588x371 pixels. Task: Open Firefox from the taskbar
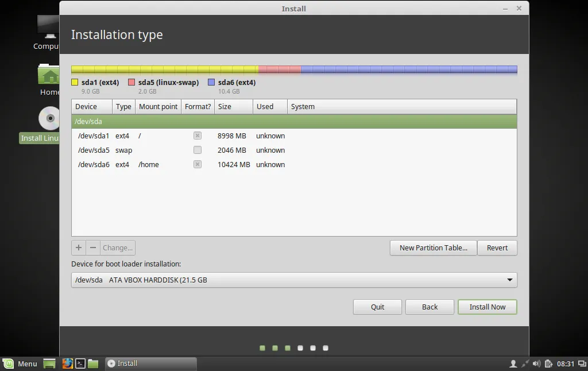pyautogui.click(x=68, y=363)
